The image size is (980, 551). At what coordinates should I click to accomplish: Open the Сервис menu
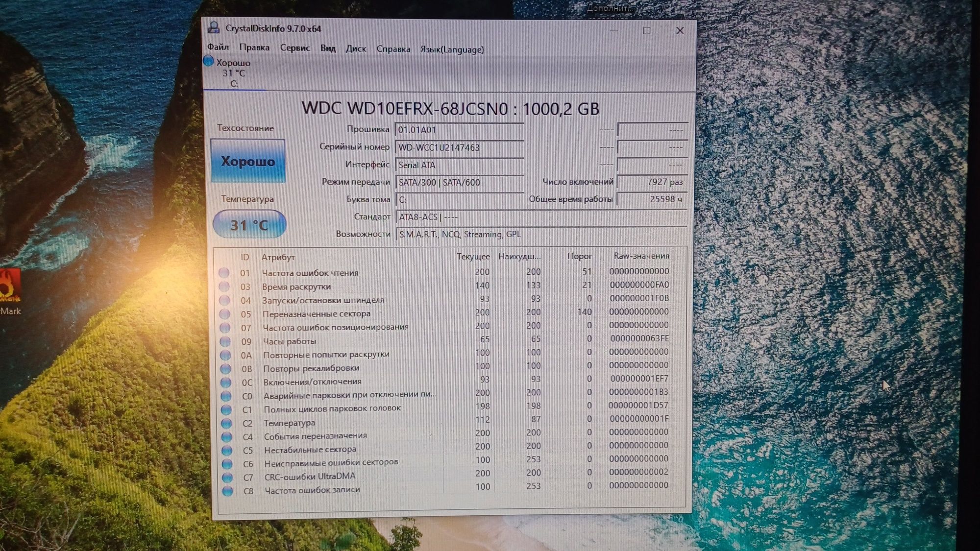click(295, 48)
